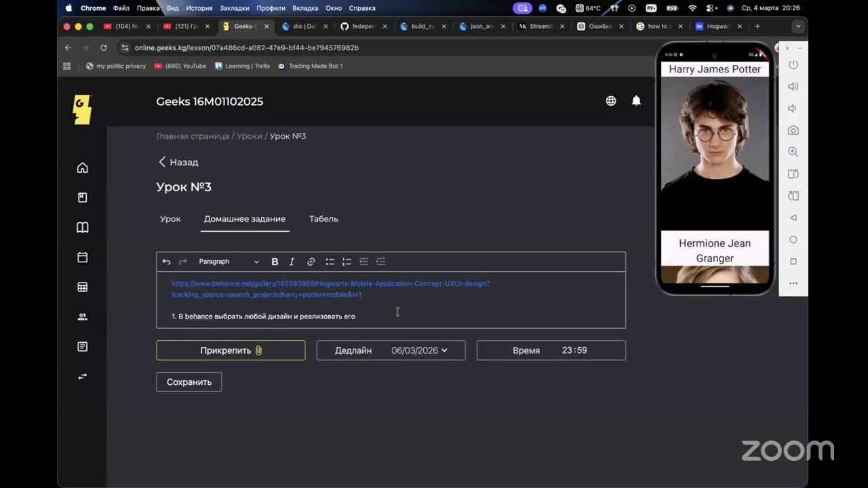Viewport: 868px width, 488px height.
Task: Click the emulator zoom magnifier icon
Action: [x=793, y=152]
